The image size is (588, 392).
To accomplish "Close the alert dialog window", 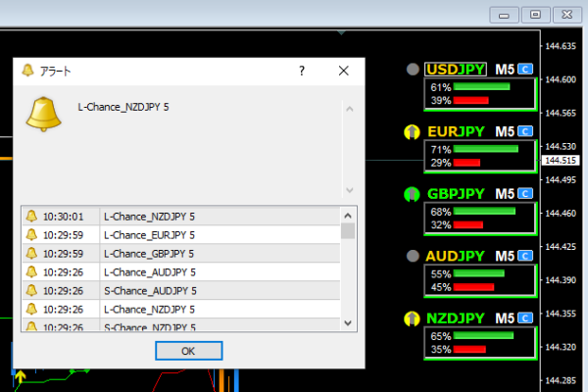I will [x=343, y=71].
